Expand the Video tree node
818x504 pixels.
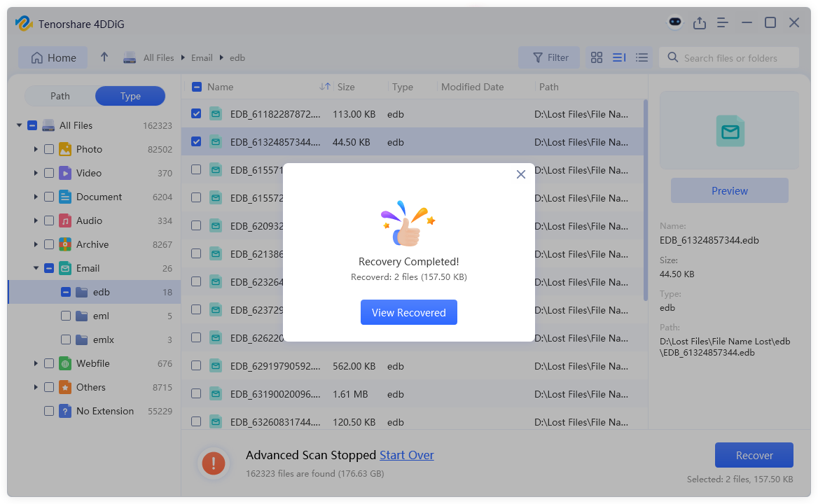click(36, 173)
